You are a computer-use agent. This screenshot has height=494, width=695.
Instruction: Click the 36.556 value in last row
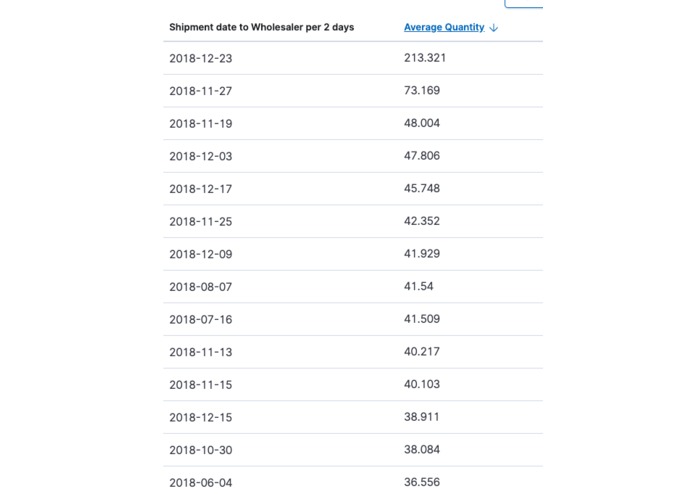(422, 482)
